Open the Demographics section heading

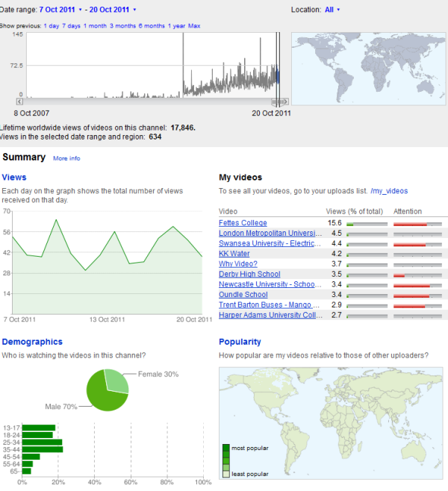32,342
